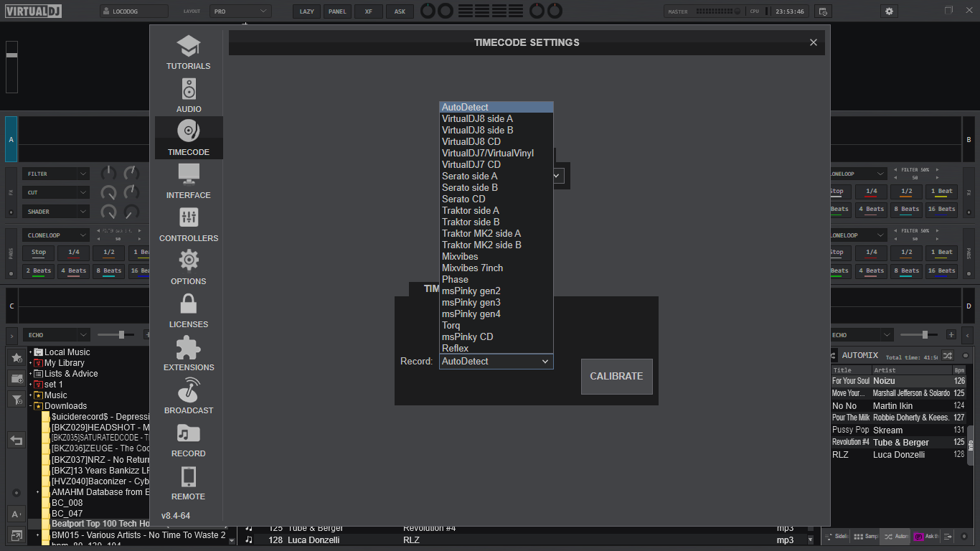Select the Timecode settings section

pos(189,138)
